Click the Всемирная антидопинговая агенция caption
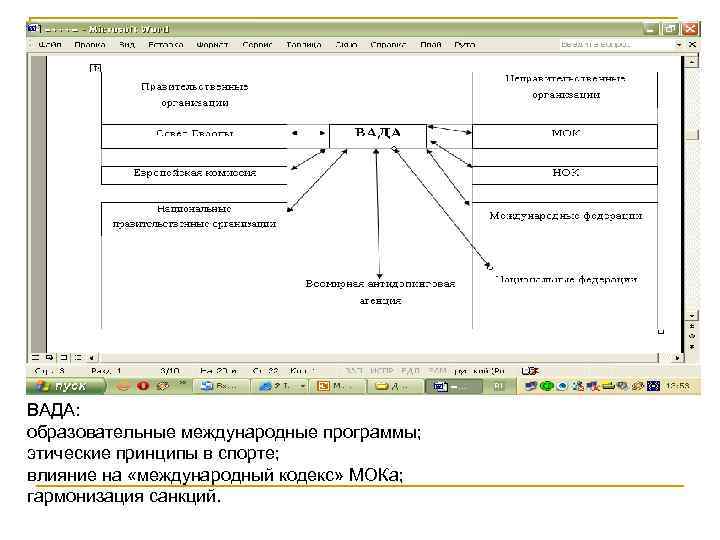 pyautogui.click(x=380, y=292)
